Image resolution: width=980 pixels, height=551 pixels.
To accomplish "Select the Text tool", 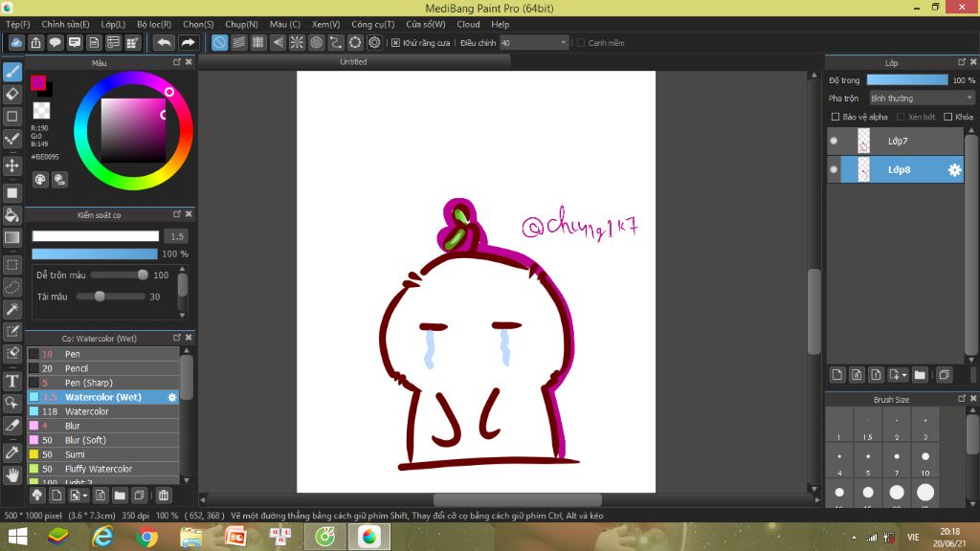I will click(11, 381).
